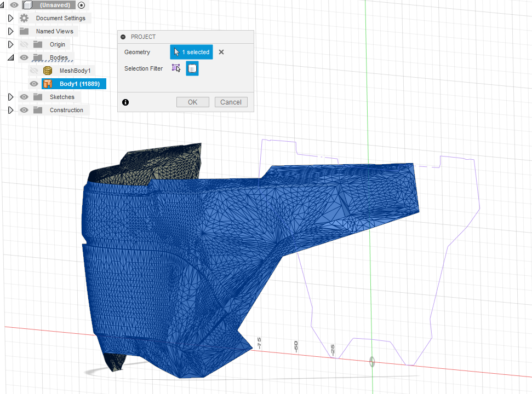Screen dimensions: 532x394
Task: Expand the Named Views folder
Action: 10,31
